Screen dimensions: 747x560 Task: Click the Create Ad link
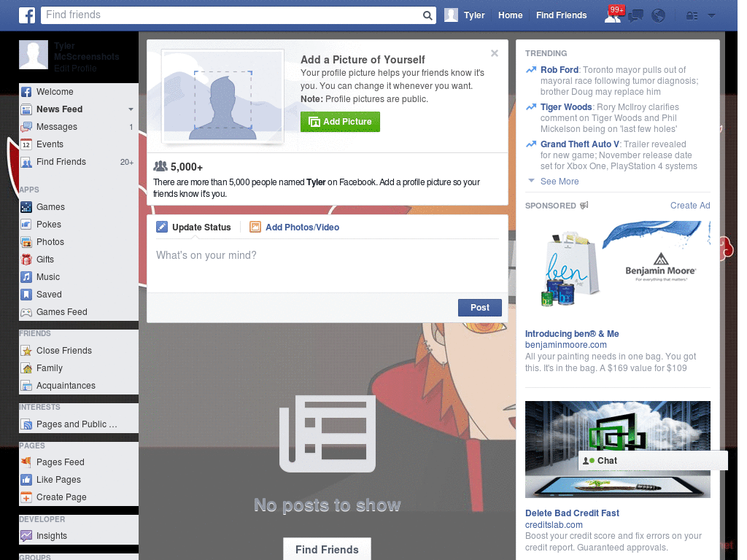(690, 205)
